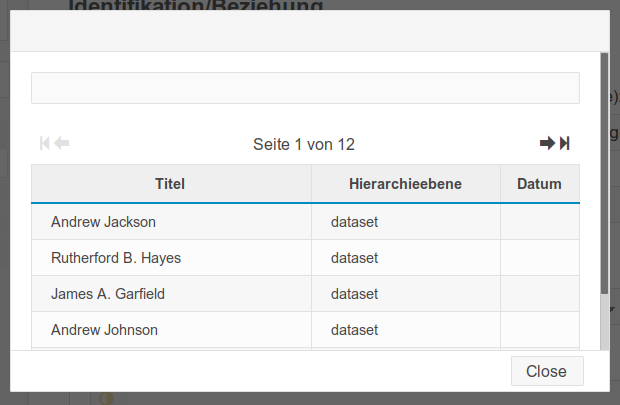Image resolution: width=620 pixels, height=405 pixels.
Task: Go to the next results page arrow
Action: click(x=547, y=143)
